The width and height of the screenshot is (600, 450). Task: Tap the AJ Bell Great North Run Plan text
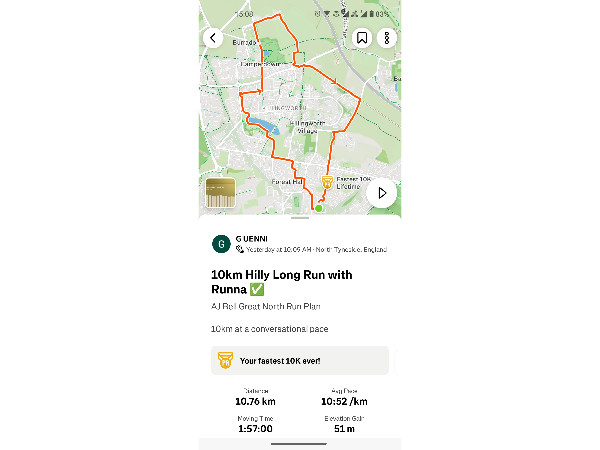tap(266, 307)
